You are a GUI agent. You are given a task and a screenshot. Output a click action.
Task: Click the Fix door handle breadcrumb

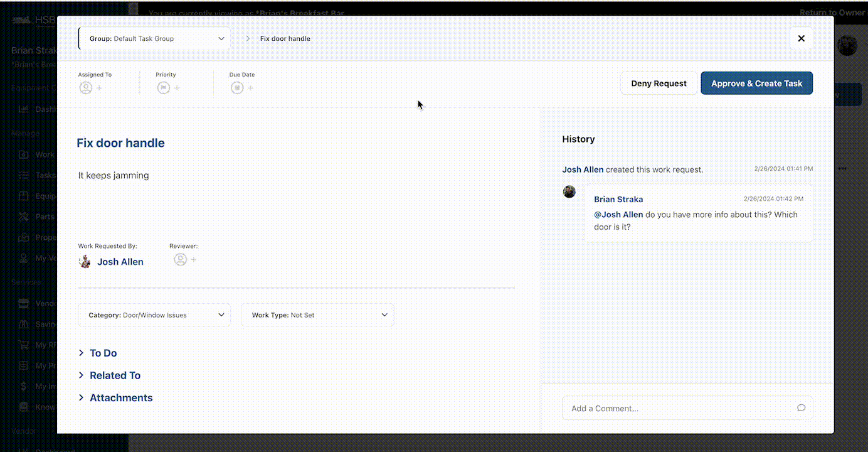(285, 38)
